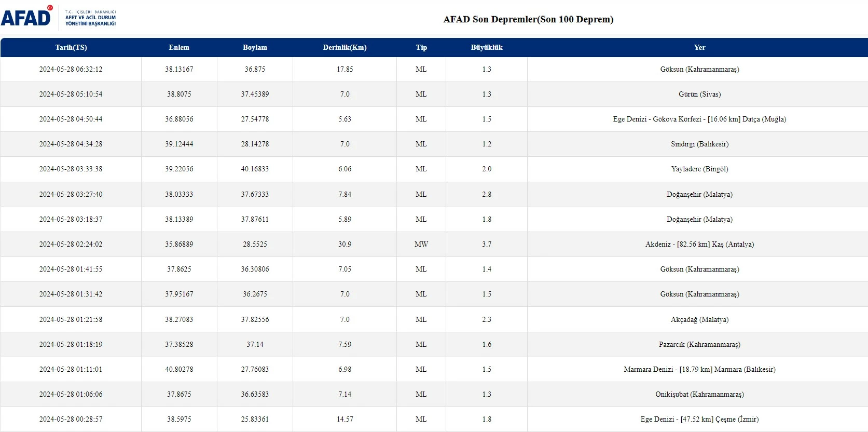Screen dimensions: 868x432
Task: Click depth value 17.85
Action: [345, 69]
